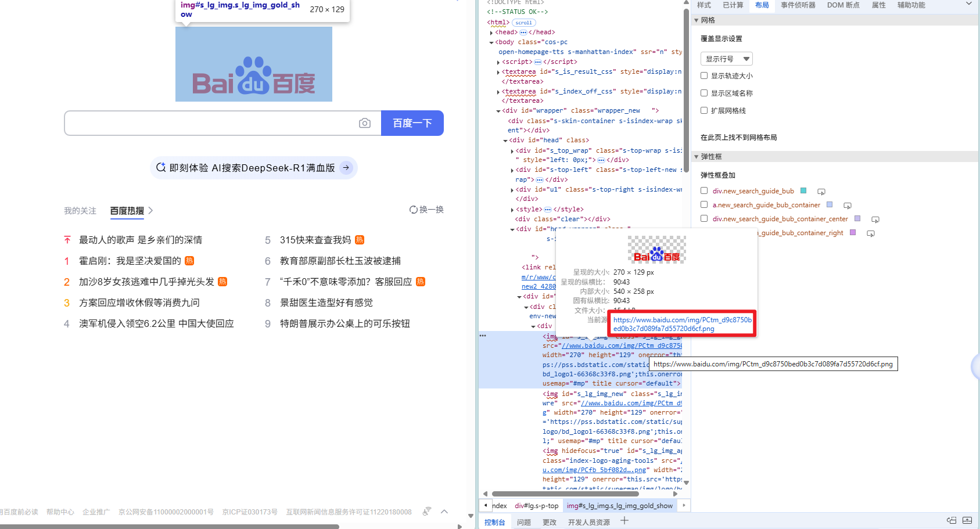Switch to the 已计算 tab
The width and height of the screenshot is (980, 529).
pos(733,5)
